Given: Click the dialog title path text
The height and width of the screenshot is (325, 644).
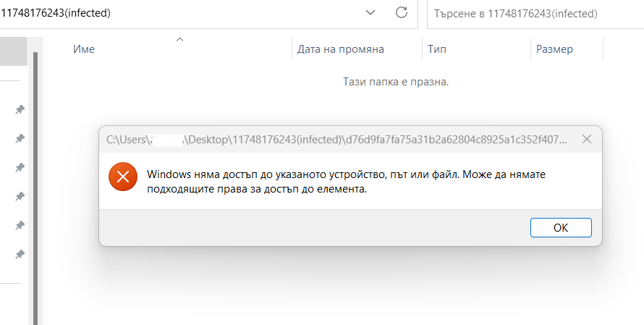Looking at the screenshot, I should click(336, 140).
